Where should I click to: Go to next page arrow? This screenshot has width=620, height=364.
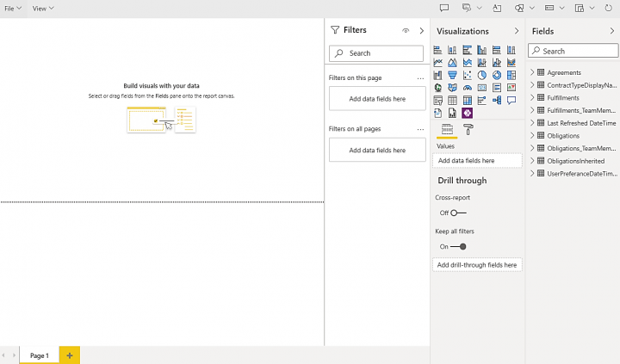pyautogui.click(x=14, y=355)
